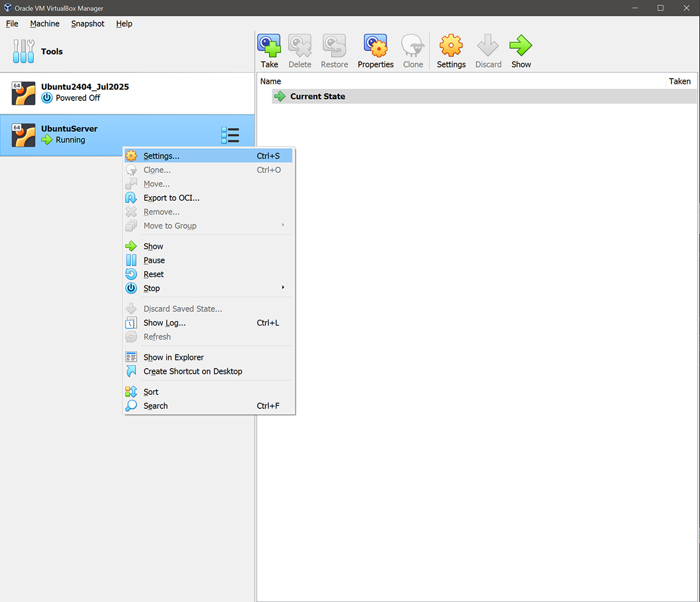Choose Remove... from the context menu

[208, 212]
